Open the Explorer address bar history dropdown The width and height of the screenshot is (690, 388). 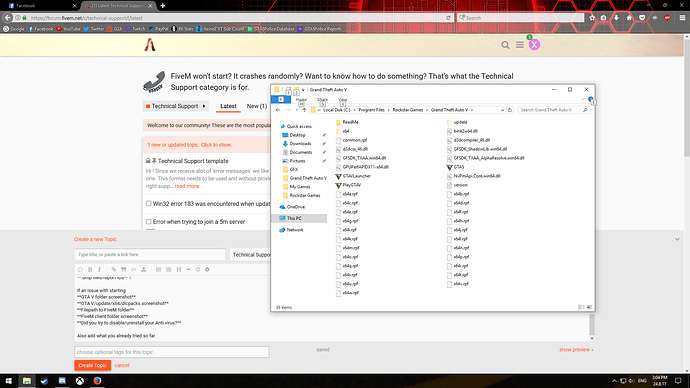click(502, 110)
